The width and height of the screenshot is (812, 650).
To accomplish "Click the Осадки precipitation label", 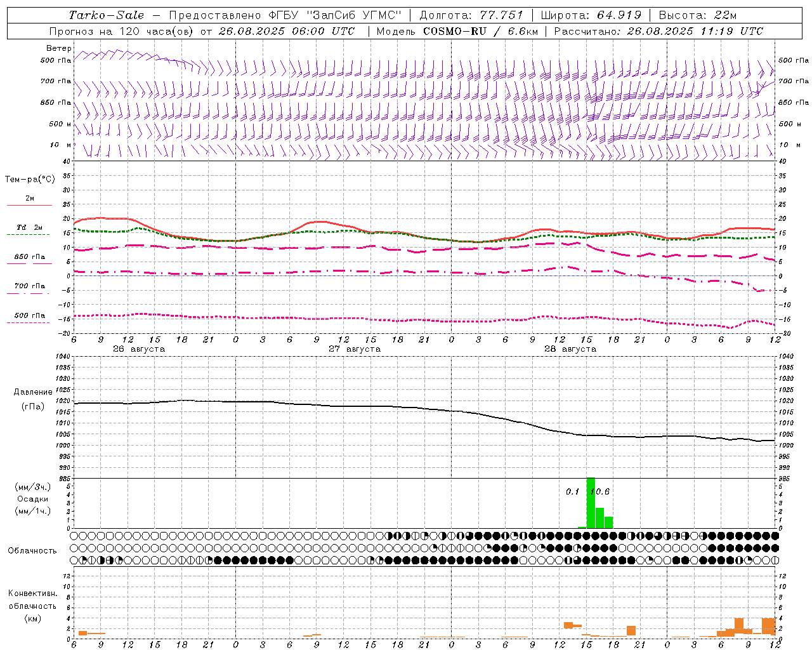I will click(33, 499).
